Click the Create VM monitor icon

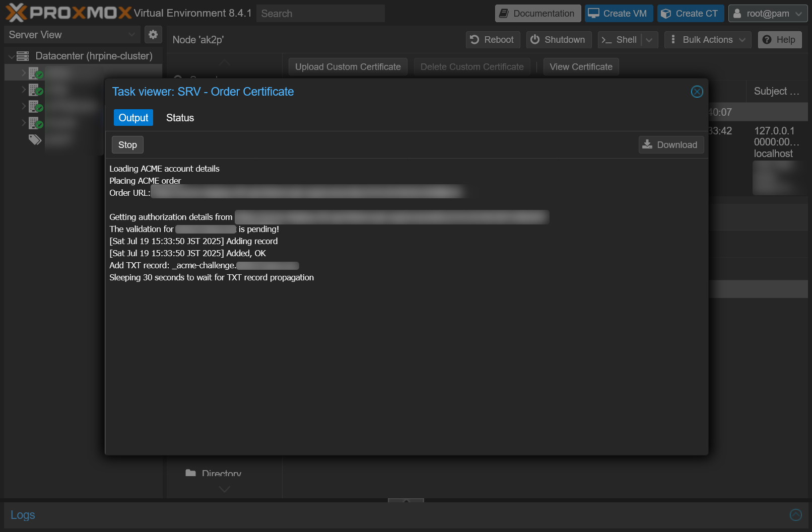[594, 14]
